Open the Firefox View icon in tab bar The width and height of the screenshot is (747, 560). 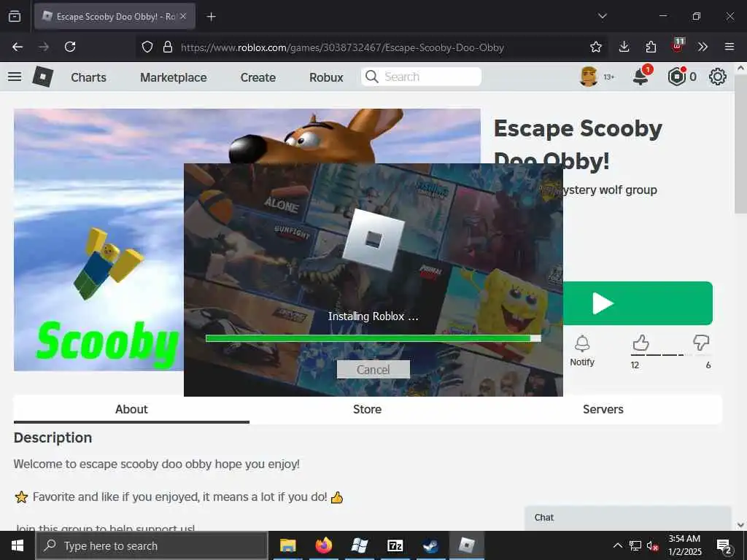pyautogui.click(x=15, y=16)
